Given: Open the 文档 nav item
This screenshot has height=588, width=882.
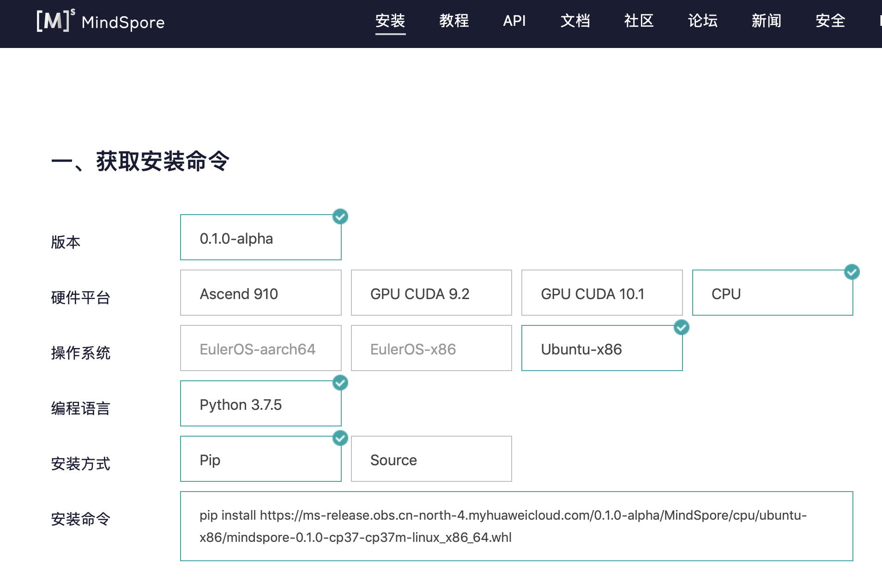Looking at the screenshot, I should click(575, 21).
